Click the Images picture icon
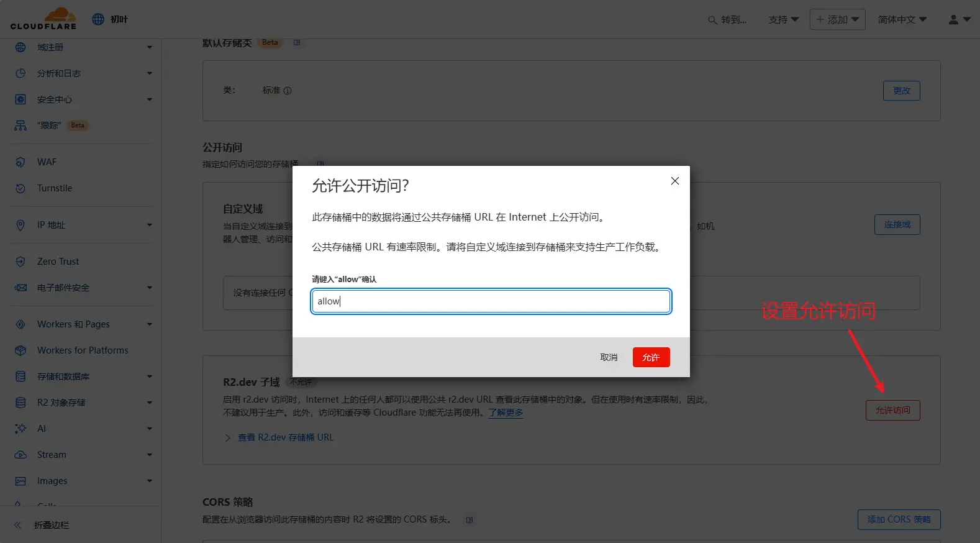The width and height of the screenshot is (980, 543). (x=20, y=481)
